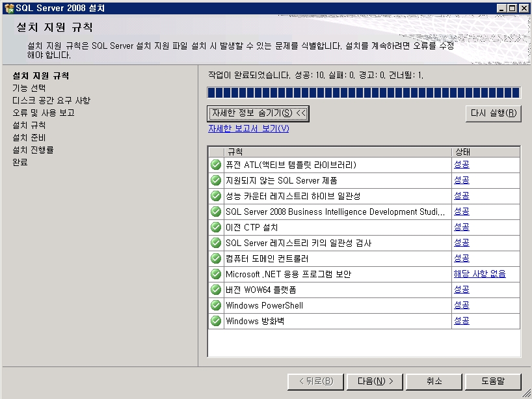The image size is (532, 399).
Task: Open 성공 status link for 퓨전 ATL
Action: pos(461,165)
